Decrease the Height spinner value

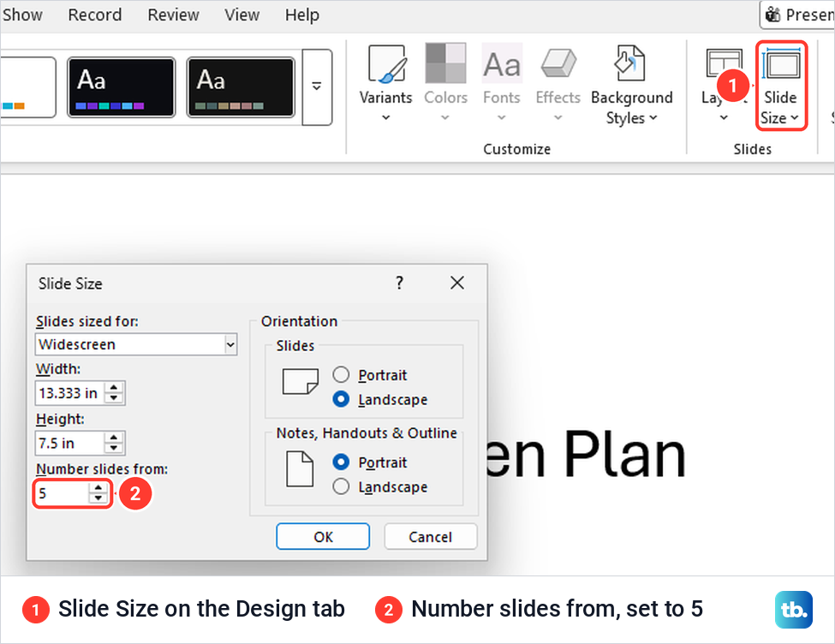(x=113, y=449)
